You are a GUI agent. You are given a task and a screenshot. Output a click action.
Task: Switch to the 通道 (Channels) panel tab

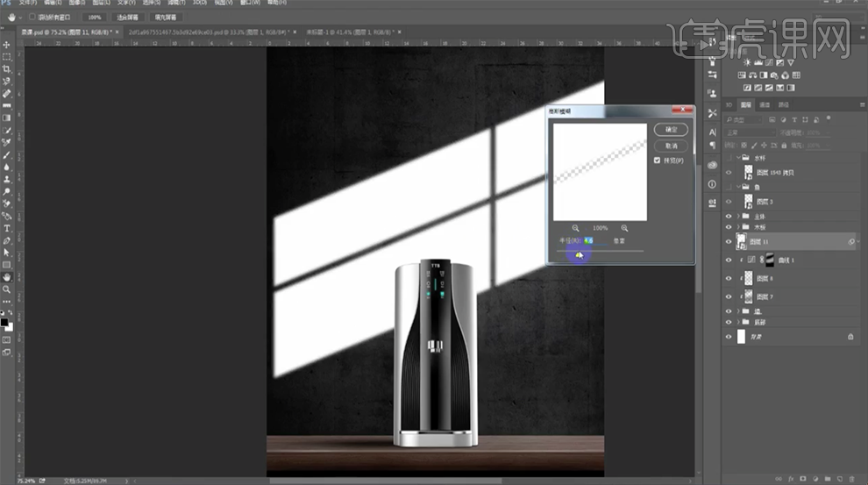pyautogui.click(x=765, y=104)
